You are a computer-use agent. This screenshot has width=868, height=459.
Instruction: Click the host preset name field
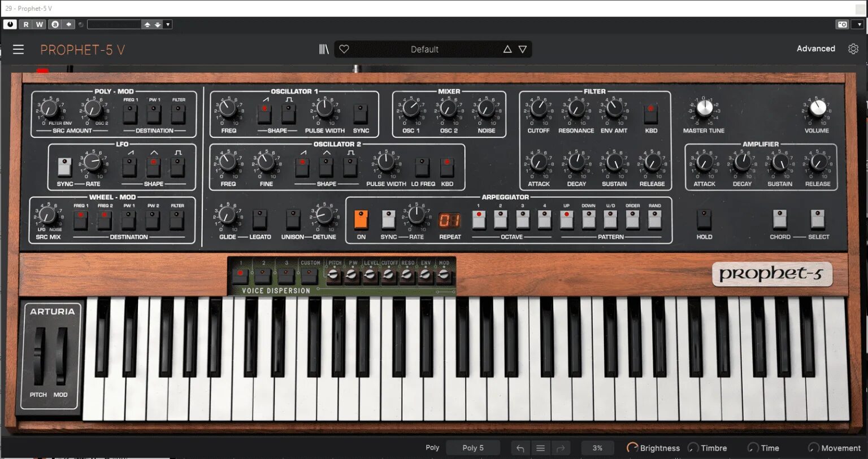coord(114,24)
